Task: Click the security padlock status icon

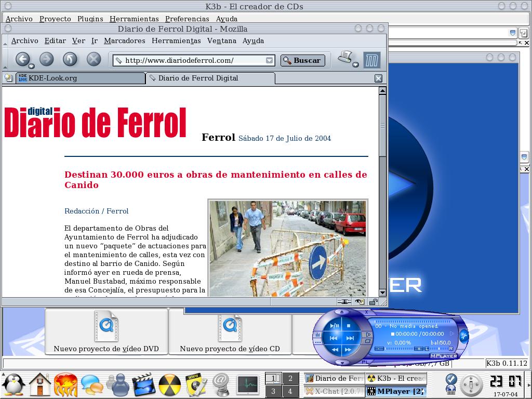Action: click(x=373, y=302)
